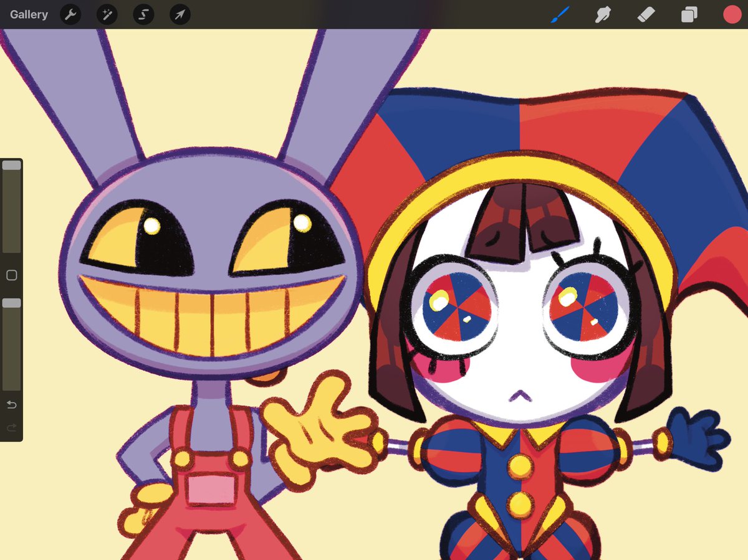748x560 pixels.
Task: Tap the current brush stroke preview
Action: 559,14
